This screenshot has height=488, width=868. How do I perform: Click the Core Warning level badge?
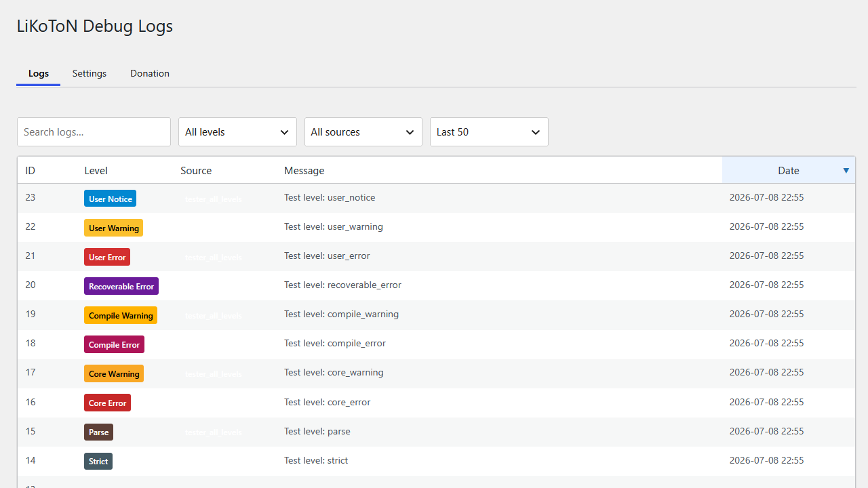[x=114, y=373]
